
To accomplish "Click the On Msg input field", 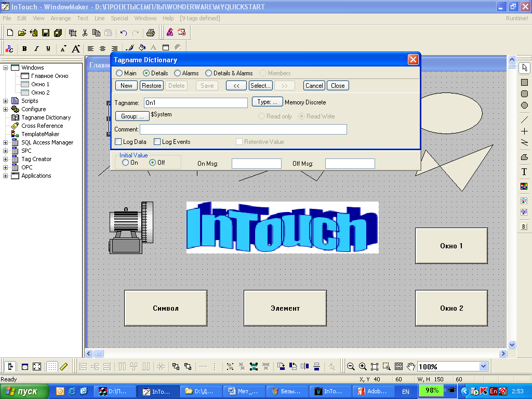I will tap(257, 164).
